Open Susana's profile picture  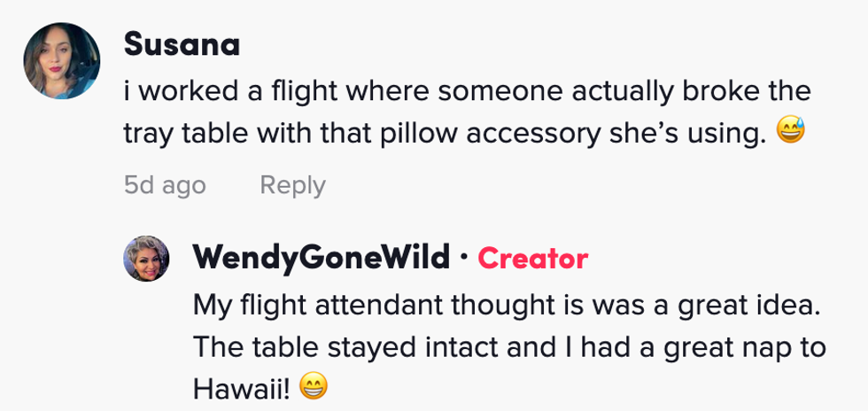tap(62, 59)
